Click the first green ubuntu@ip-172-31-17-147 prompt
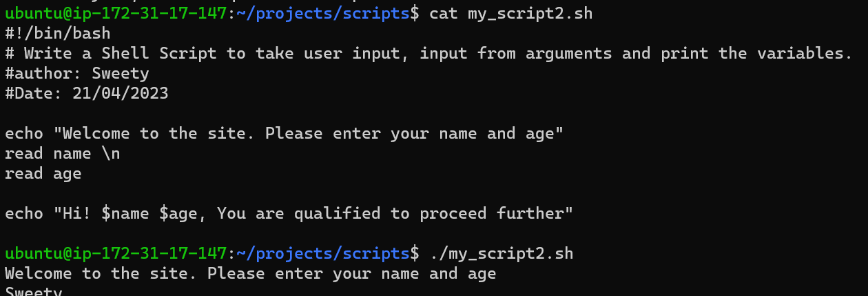The width and height of the screenshot is (868, 296). pos(116,13)
